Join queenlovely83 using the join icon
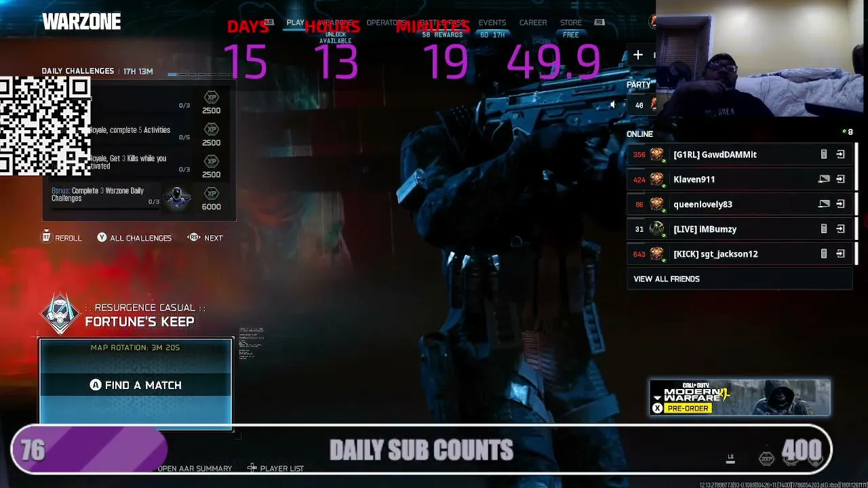The width and height of the screenshot is (868, 488). (840, 204)
